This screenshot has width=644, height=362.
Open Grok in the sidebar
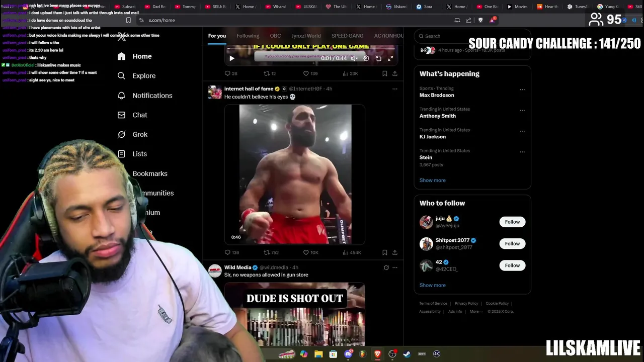pos(132,134)
